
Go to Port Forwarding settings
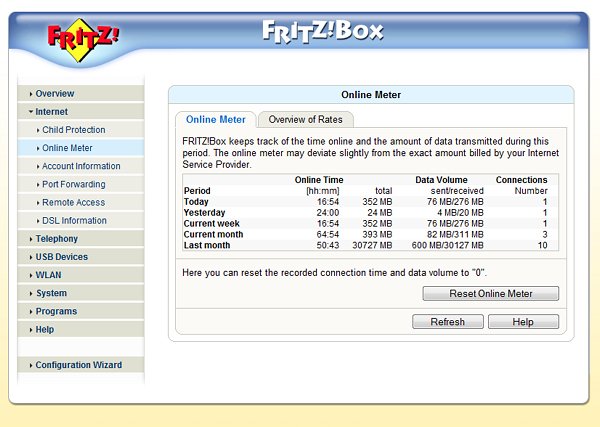pyautogui.click(x=73, y=184)
